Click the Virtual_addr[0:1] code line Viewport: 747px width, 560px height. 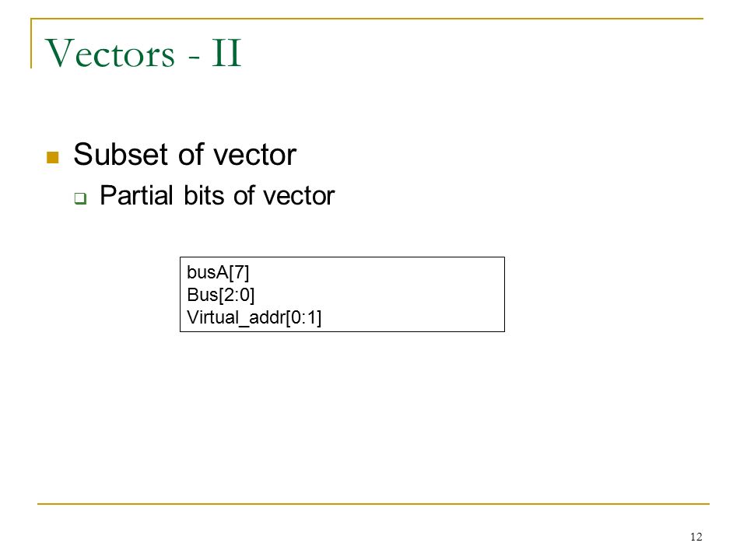[x=254, y=317]
